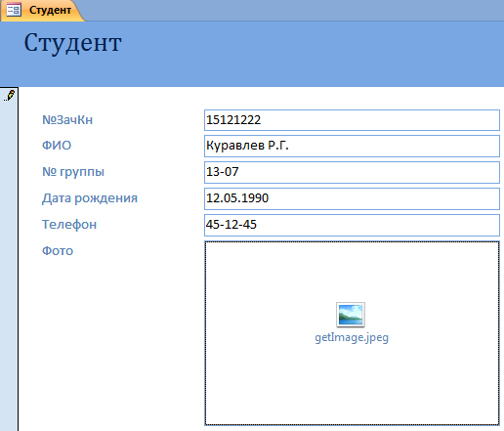Select the Студент form tab
The image size is (504, 431).
[42, 11]
